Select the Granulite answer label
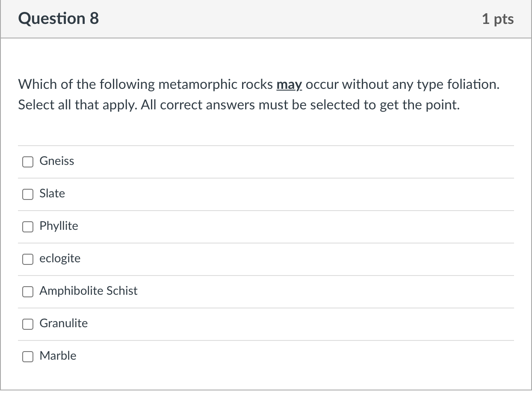This screenshot has width=532, height=393. 63,323
